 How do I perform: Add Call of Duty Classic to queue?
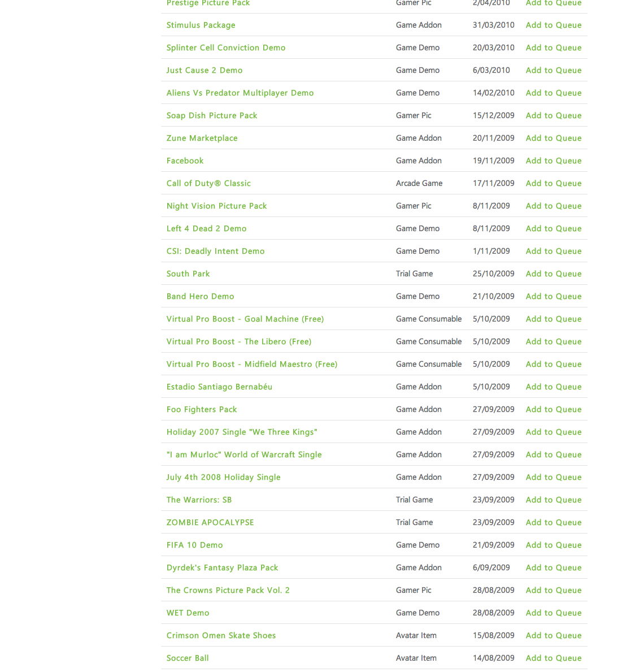coord(554,184)
